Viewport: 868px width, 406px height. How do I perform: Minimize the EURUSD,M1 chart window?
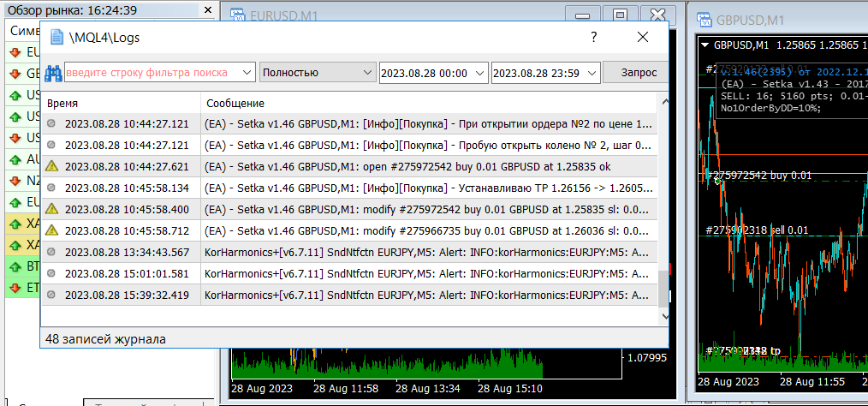582,15
